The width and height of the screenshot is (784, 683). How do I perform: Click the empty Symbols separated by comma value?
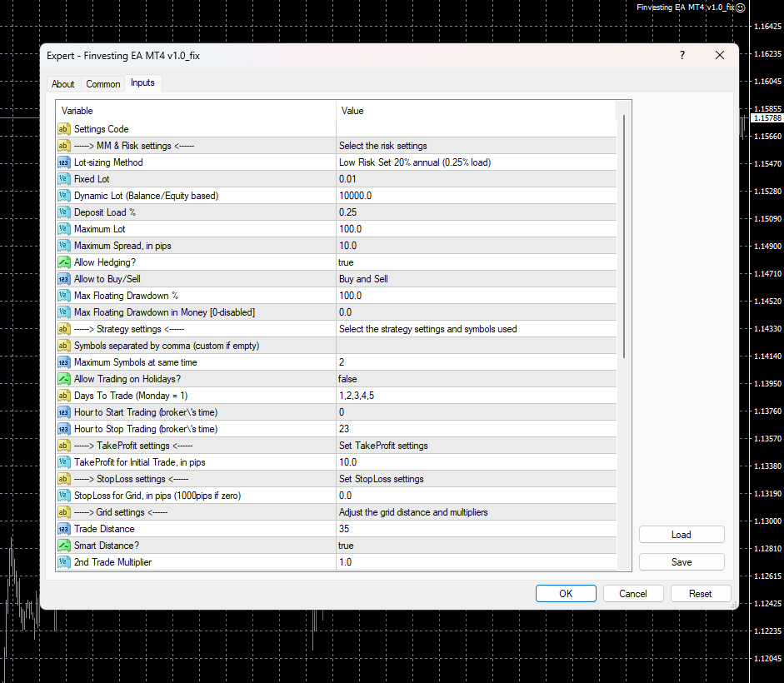click(477, 346)
